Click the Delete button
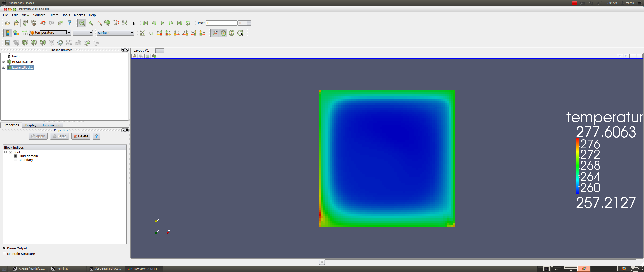This screenshot has width=644, height=272. coord(81,136)
